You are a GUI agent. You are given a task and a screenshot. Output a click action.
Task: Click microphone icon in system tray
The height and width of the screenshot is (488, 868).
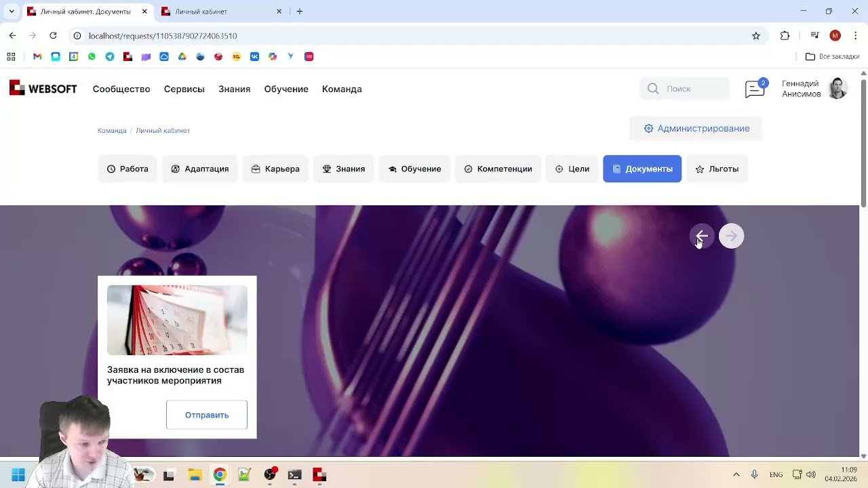tap(754, 474)
